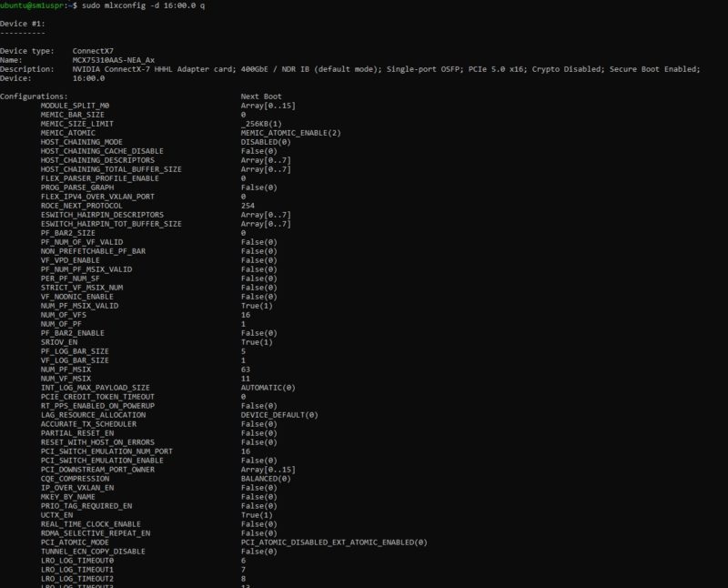Click the UCTX_EN True(1) value
The height and width of the screenshot is (588, 728).
pos(257,514)
